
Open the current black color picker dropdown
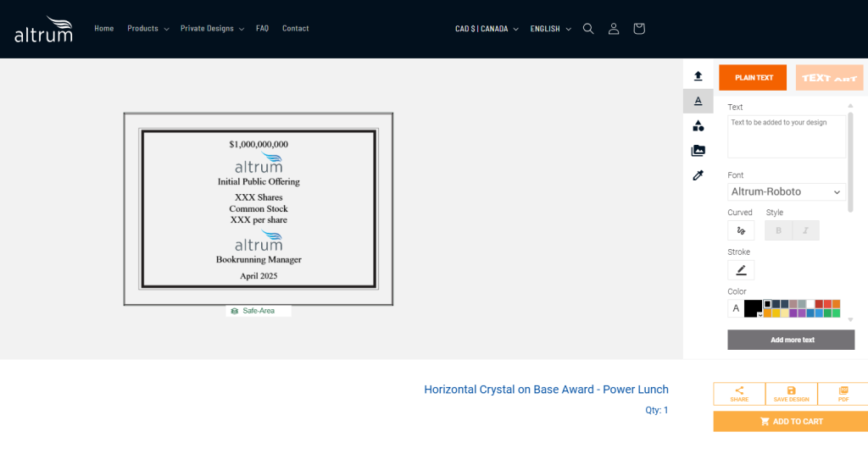pos(753,308)
